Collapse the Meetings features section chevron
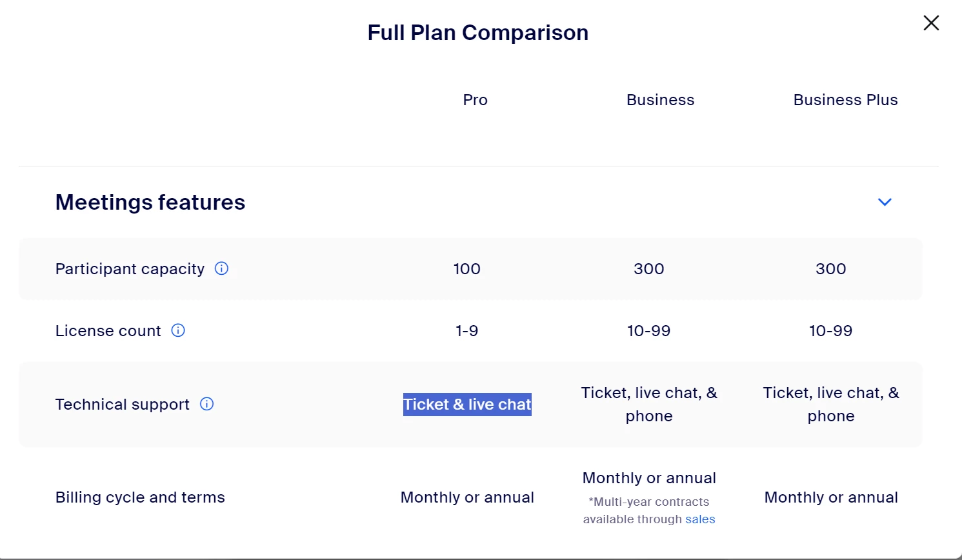Screen dimensions: 962x560 [x=885, y=202]
